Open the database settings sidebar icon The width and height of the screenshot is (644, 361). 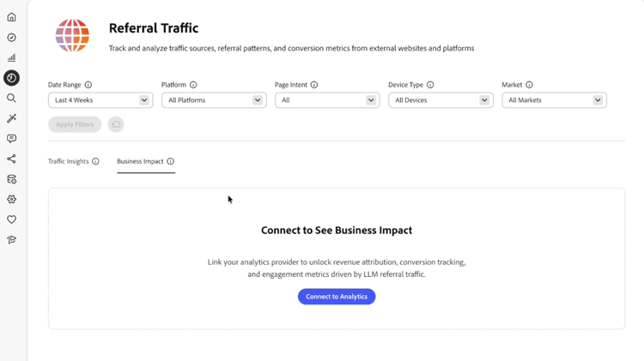pyautogui.click(x=11, y=179)
